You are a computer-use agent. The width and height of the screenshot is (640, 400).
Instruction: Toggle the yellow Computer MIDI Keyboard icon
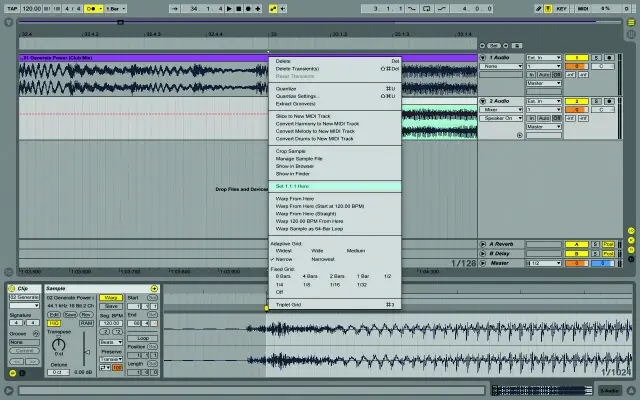point(548,9)
